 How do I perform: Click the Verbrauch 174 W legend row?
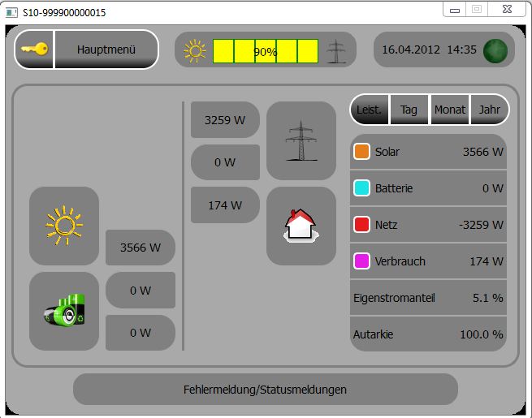428,261
